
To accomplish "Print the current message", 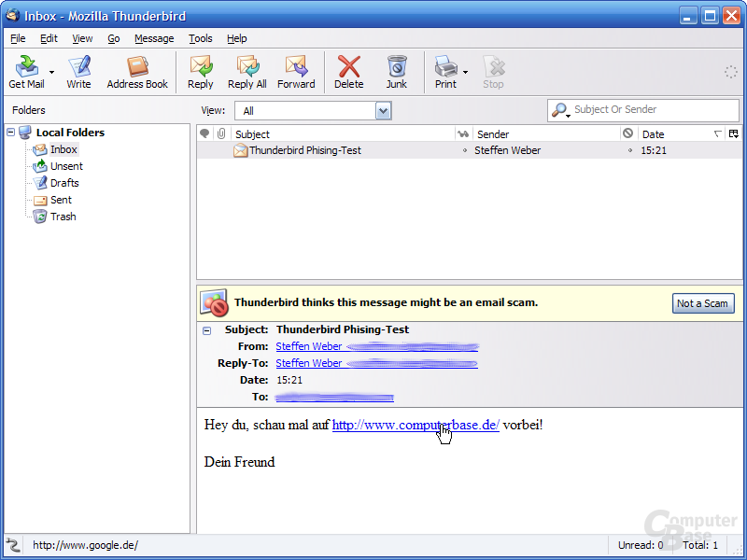I will pos(445,72).
